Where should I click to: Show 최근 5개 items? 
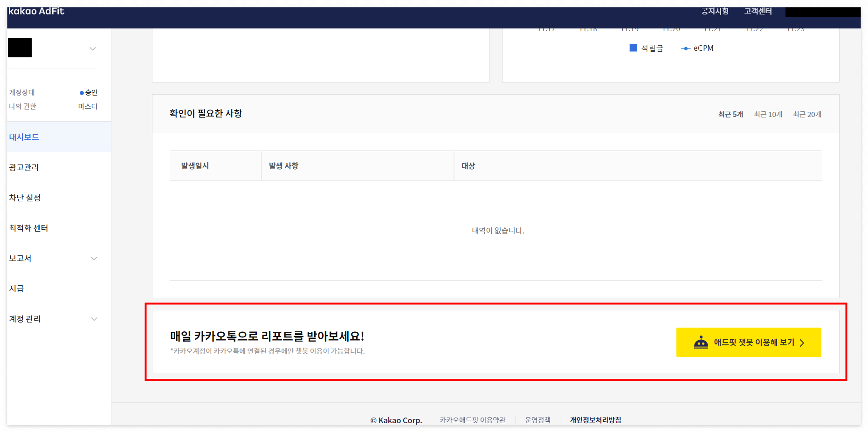click(730, 114)
